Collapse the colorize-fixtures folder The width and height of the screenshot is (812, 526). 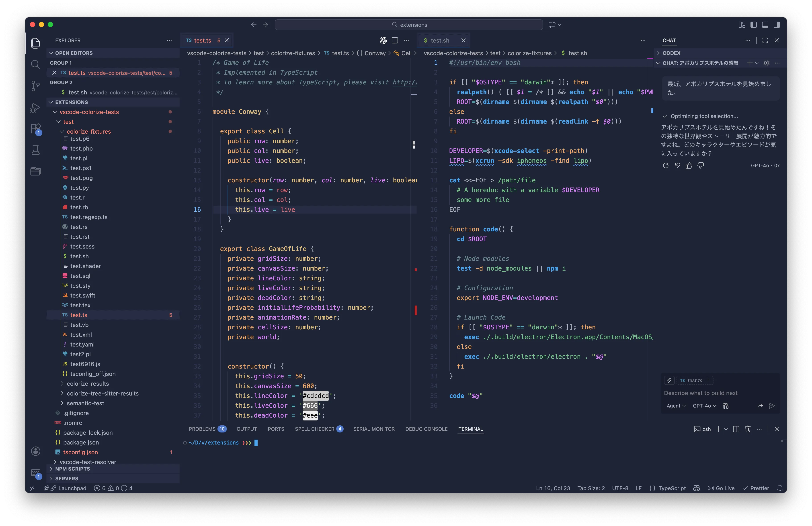point(88,132)
